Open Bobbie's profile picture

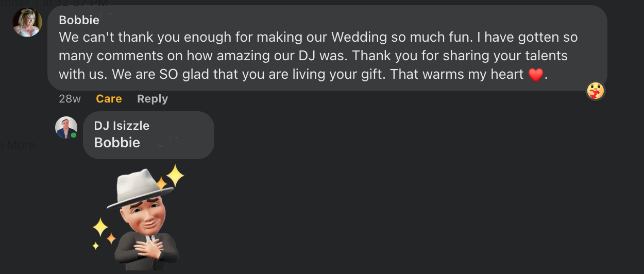point(27,23)
